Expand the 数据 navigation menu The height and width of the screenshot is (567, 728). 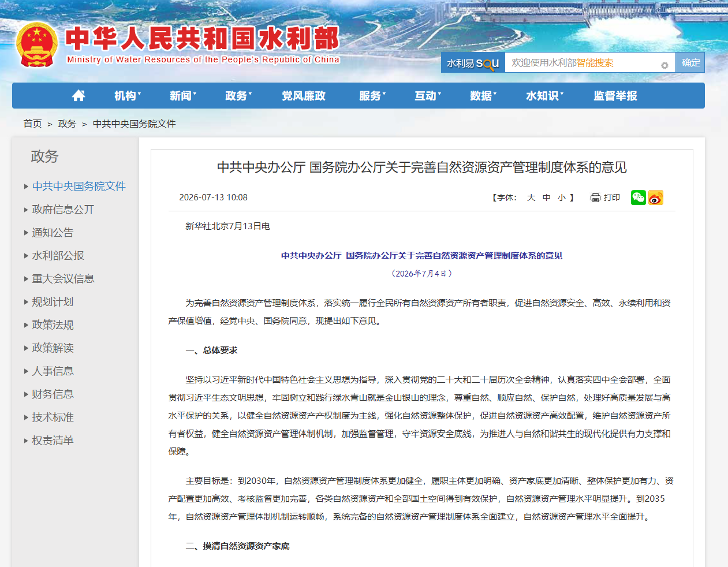tap(483, 96)
